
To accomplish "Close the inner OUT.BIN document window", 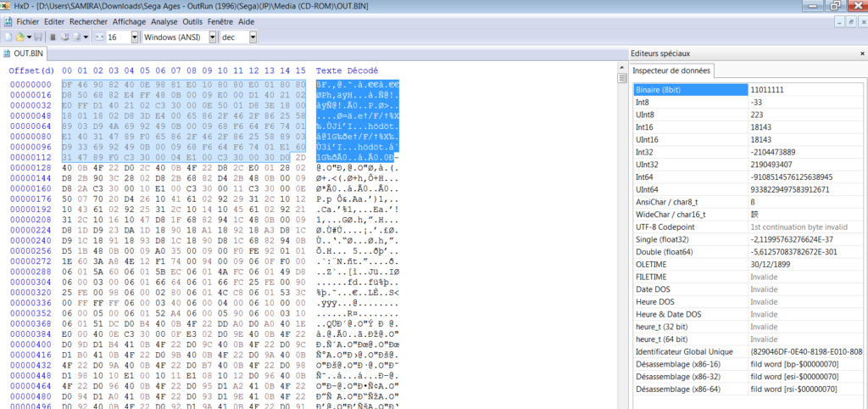I will coord(862,22).
